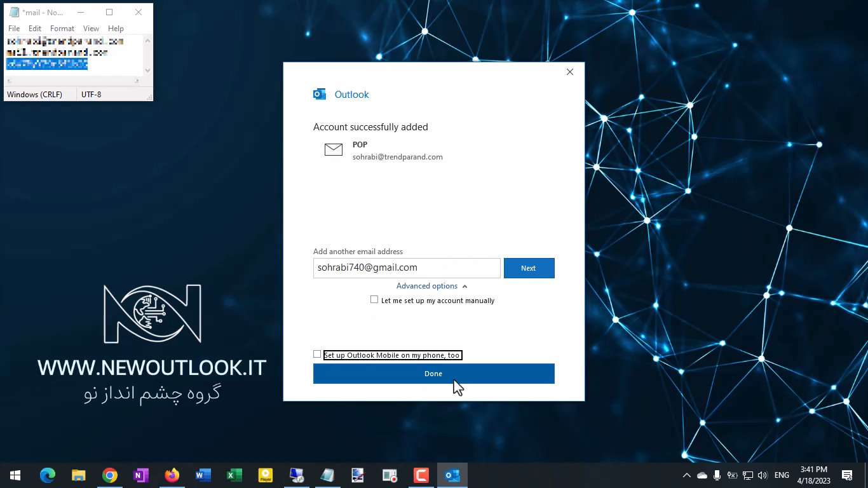This screenshot has height=488, width=868.
Task: Collapse the Advanced options section
Action: point(432,286)
